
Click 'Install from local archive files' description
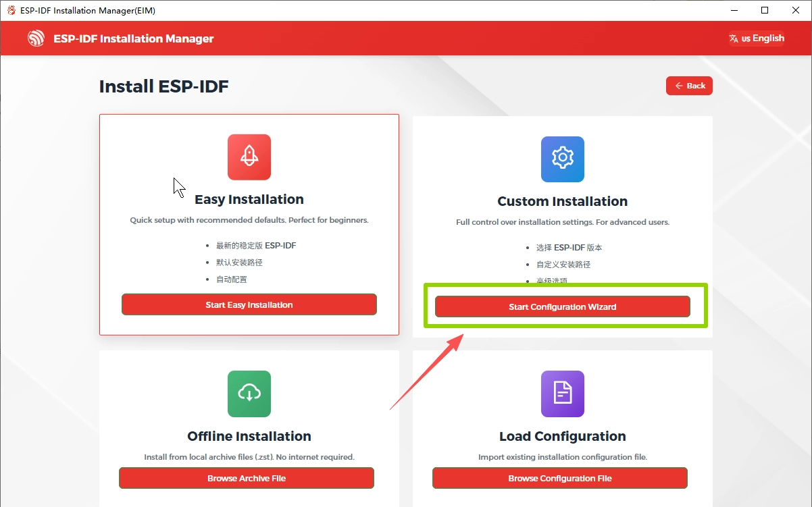pyautogui.click(x=249, y=457)
